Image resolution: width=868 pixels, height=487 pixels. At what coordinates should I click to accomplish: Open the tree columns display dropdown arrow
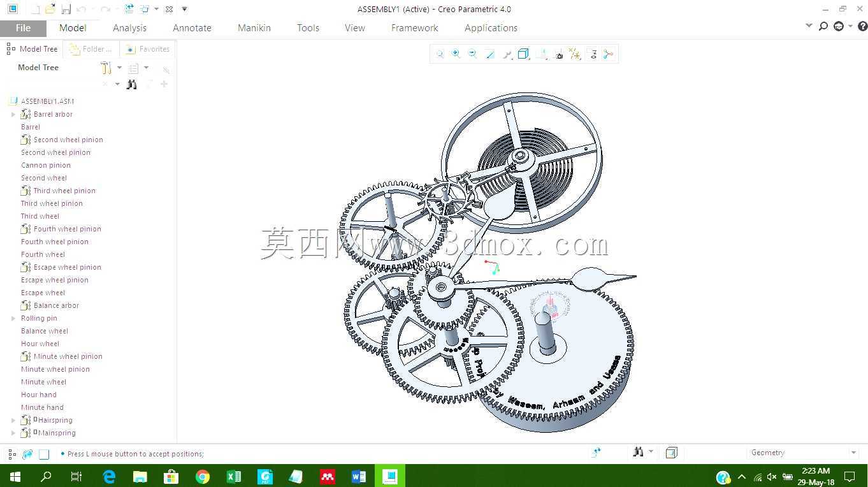point(147,68)
